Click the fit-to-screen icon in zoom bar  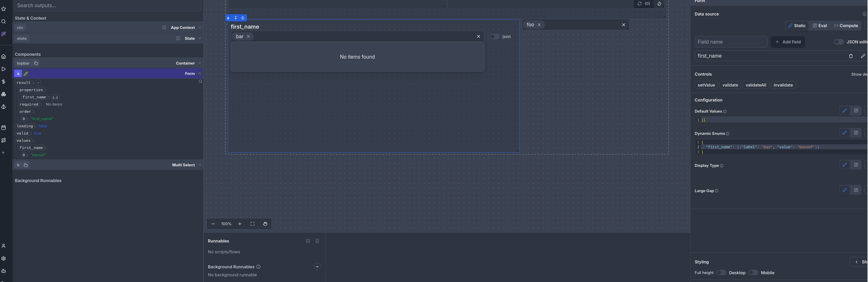tap(252, 224)
